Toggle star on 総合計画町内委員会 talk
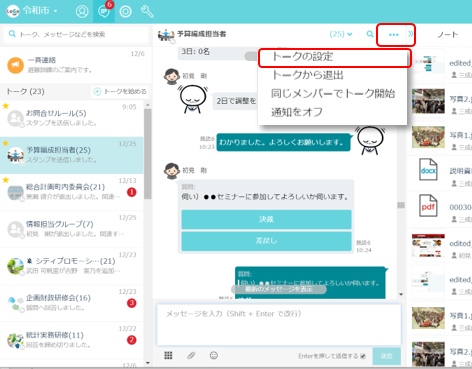Image resolution: width=472 pixels, height=369 pixels. (x=6, y=180)
